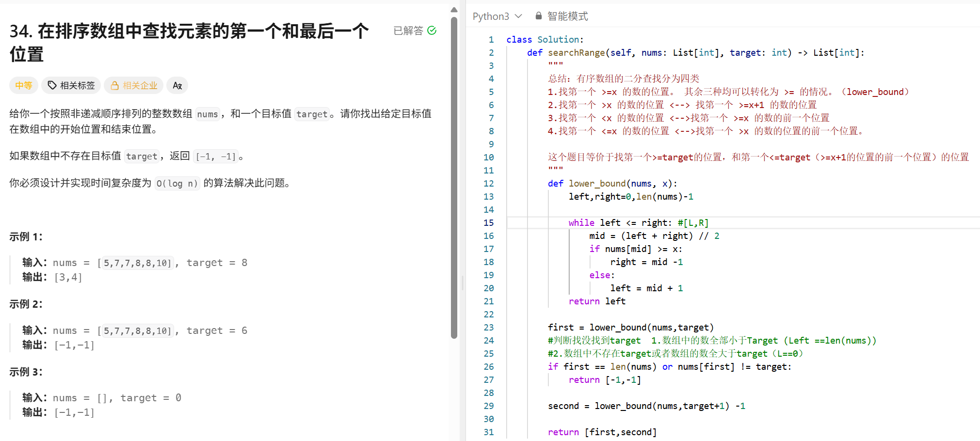Screen dimensions: 980x441
Task: Click the tag icon in 相关标签
Action: [52, 85]
